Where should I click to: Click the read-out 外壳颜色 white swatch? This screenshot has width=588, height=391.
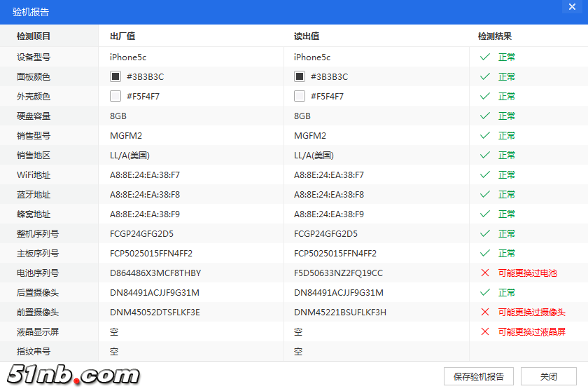(300, 96)
